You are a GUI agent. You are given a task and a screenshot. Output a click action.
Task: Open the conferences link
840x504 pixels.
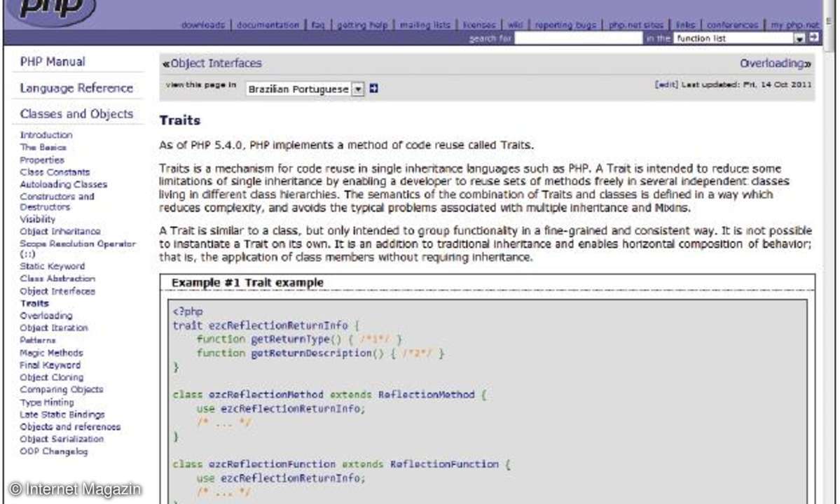pos(732,24)
